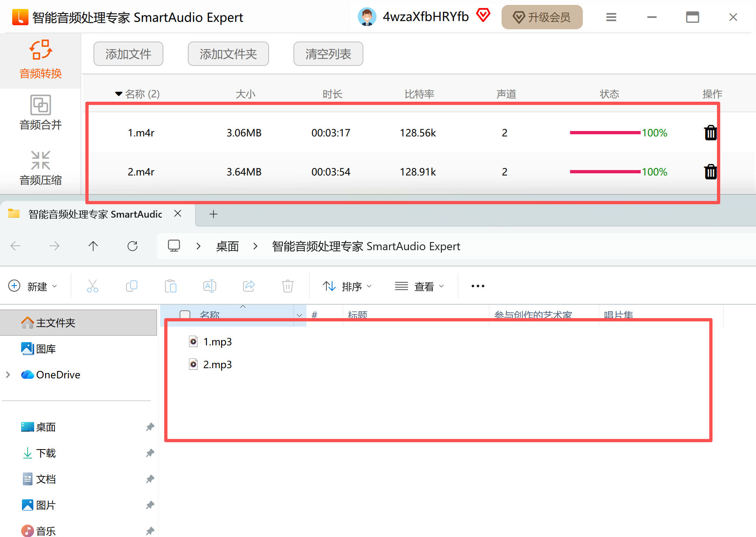Screen dimensions: 756x537
Task: Refresh the File Explorer folder
Action: click(133, 246)
